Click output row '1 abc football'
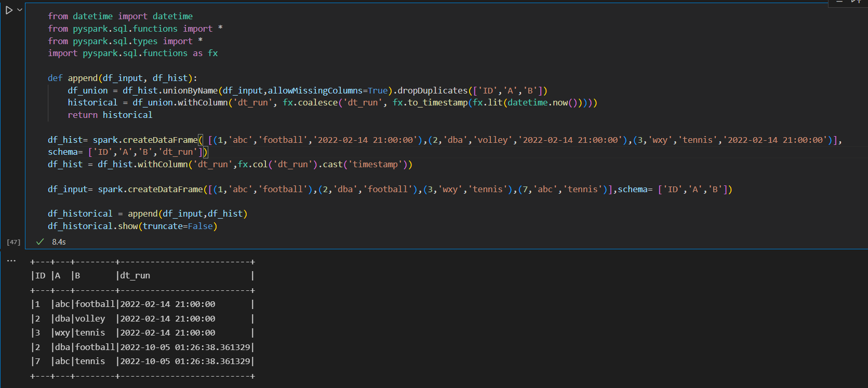This screenshot has height=388, width=868. (142, 304)
